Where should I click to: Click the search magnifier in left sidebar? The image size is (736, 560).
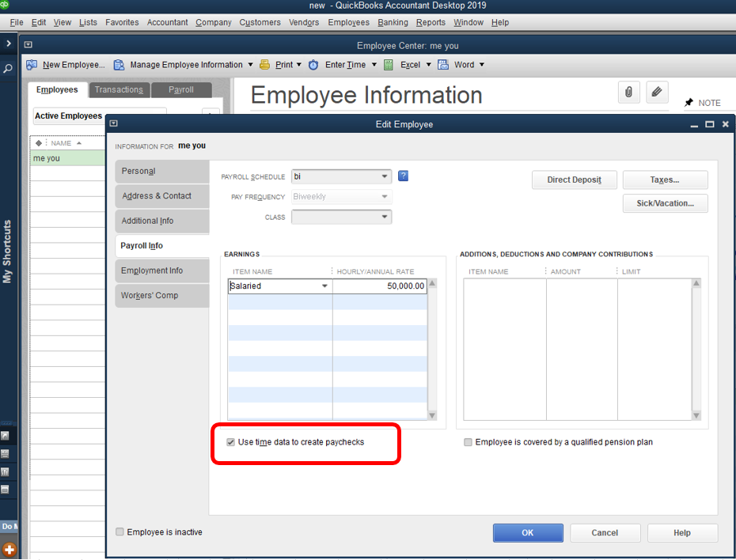pos(8,69)
